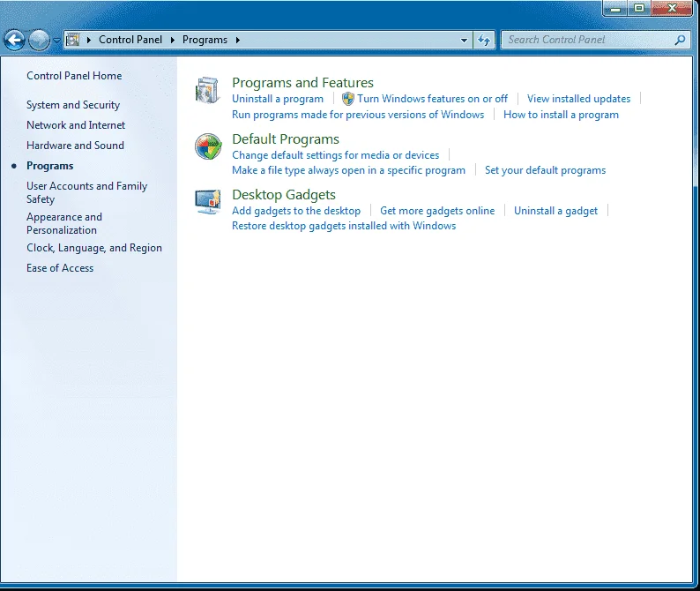The image size is (700, 591).
Task: Open Network and Internet category
Action: pos(76,125)
